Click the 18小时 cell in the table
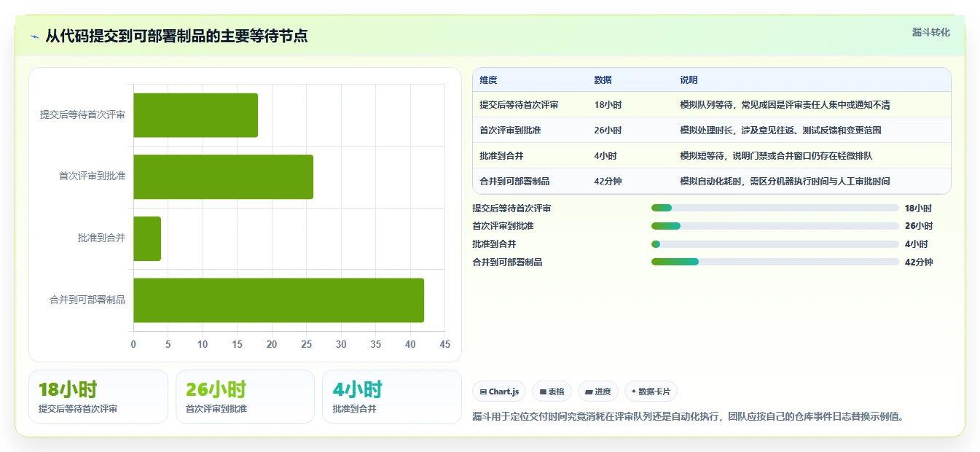Image resolution: width=980 pixels, height=452 pixels. [608, 105]
